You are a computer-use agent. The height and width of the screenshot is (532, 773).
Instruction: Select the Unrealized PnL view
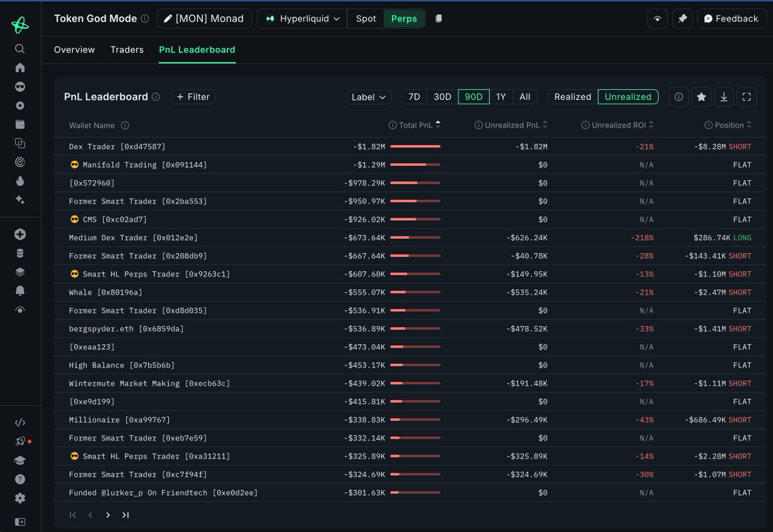click(628, 97)
